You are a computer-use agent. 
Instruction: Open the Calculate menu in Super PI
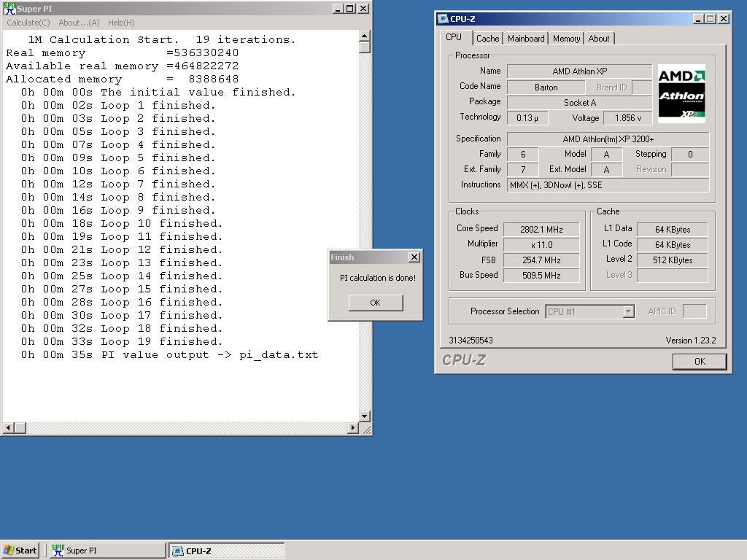[28, 23]
